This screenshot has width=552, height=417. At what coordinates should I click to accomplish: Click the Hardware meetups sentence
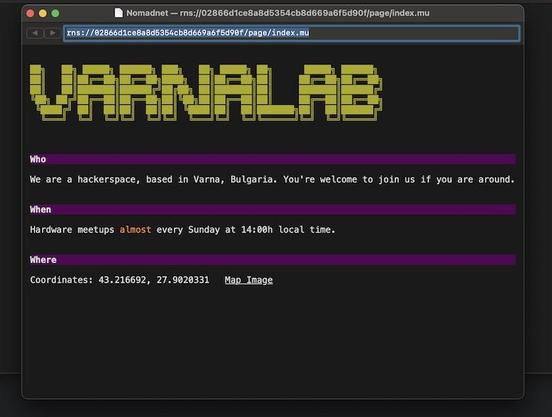coord(182,230)
